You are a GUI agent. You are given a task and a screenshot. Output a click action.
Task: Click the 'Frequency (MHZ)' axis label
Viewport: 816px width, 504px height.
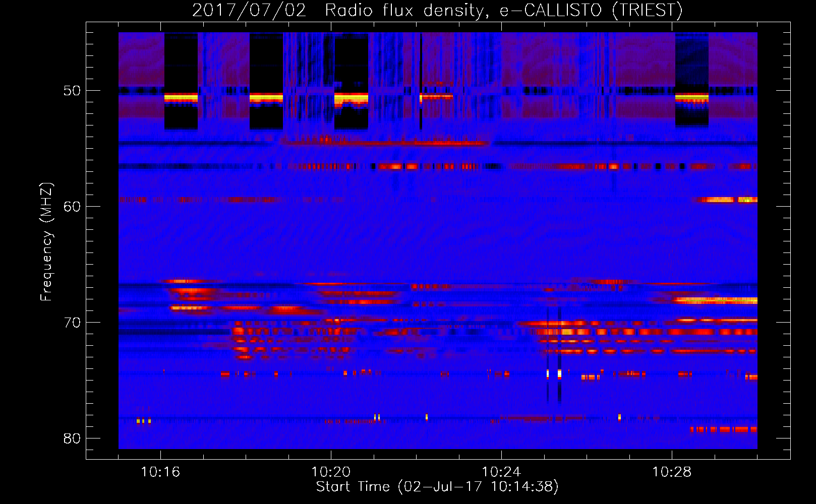coord(46,242)
